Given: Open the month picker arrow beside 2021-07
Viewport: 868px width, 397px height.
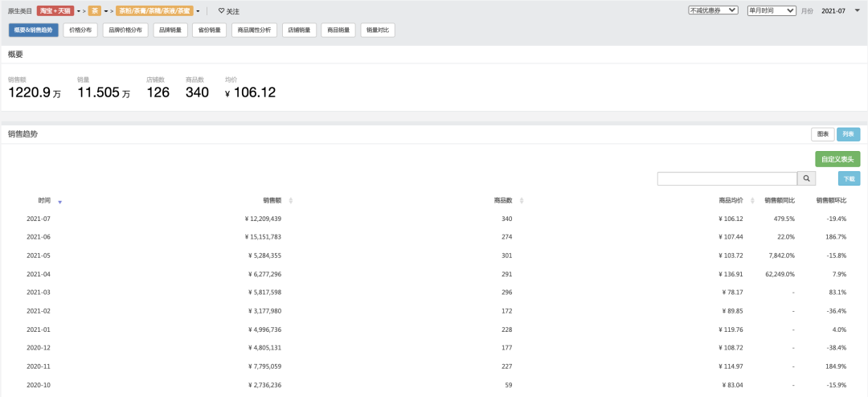Looking at the screenshot, I should (858, 10).
